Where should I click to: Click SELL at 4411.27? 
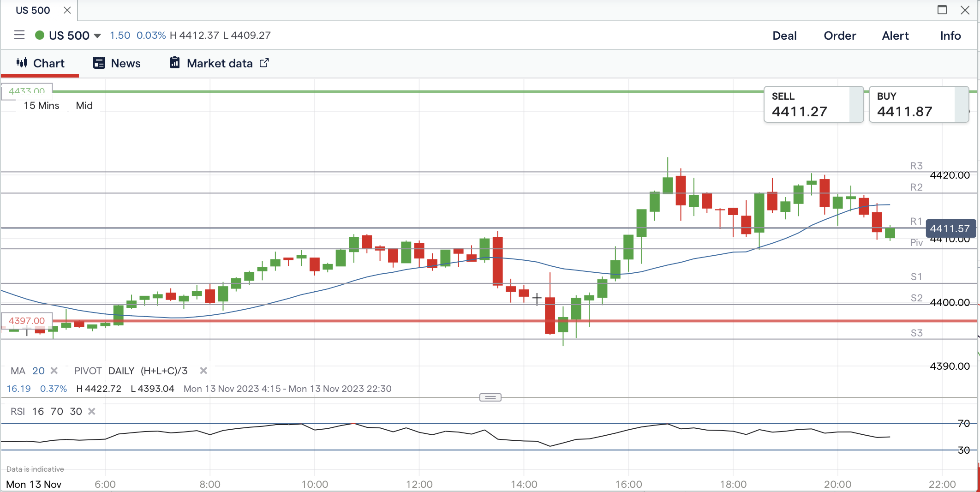[x=813, y=104]
